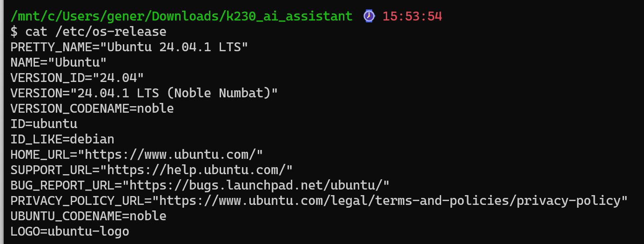Click the UBUNTU_CODENAME=noble line
The image size is (644, 244).
pyautogui.click(x=88, y=216)
